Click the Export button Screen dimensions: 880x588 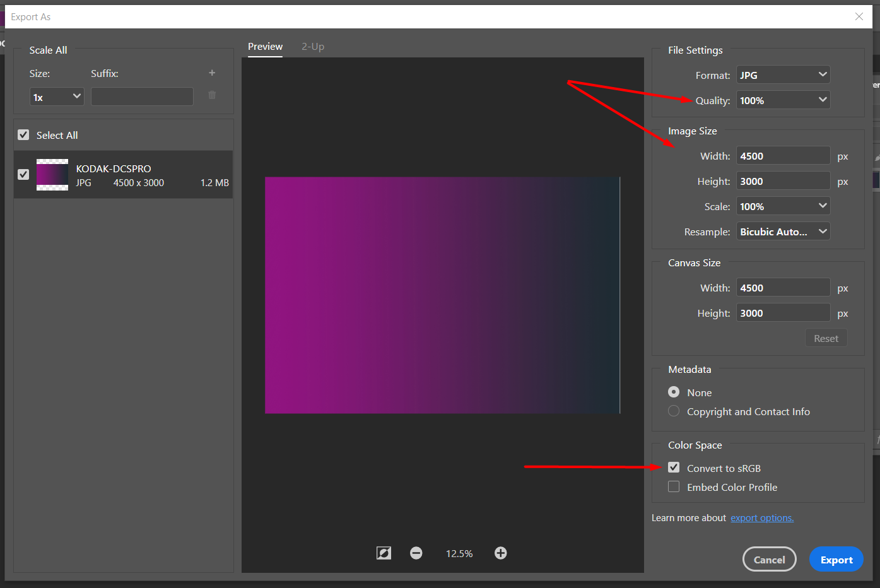[836, 559]
